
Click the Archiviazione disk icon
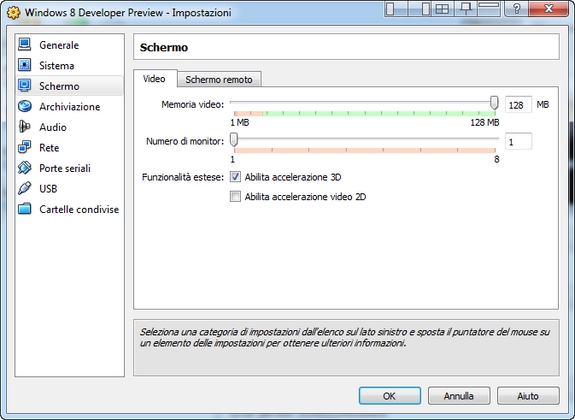coord(25,106)
